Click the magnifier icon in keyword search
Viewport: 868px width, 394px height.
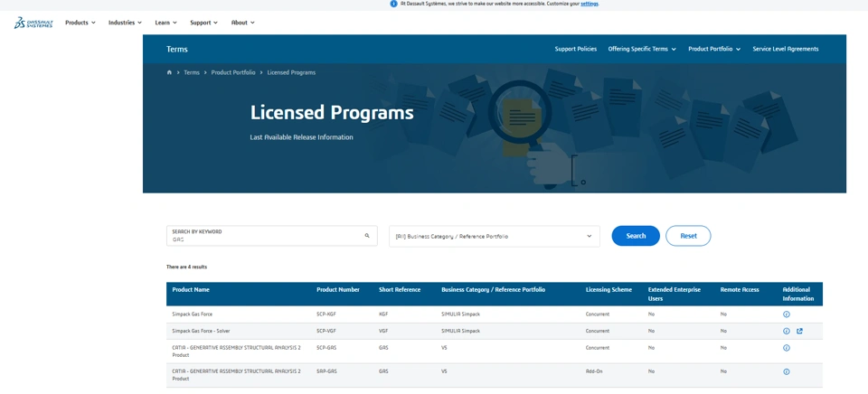point(367,236)
